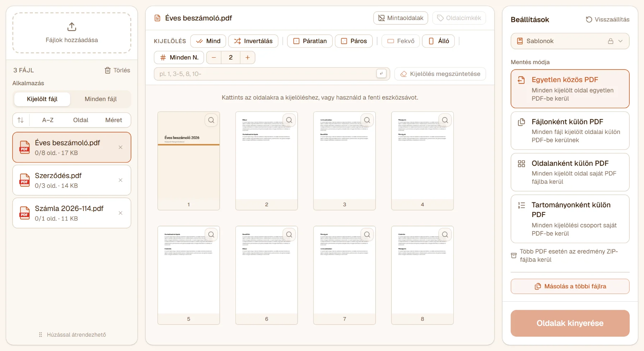The height and width of the screenshot is (351, 644).
Task: Click Másolás a többi fájlra
Action: point(570,286)
